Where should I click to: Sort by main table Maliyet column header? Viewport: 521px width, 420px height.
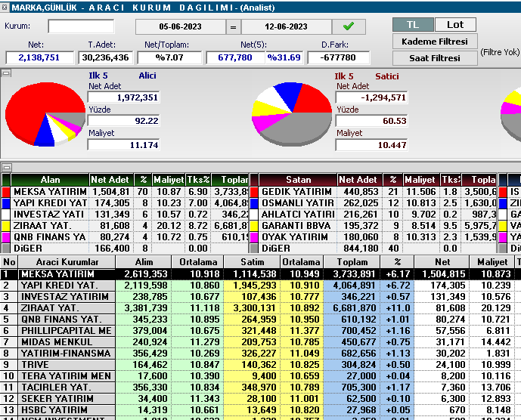pyautogui.click(x=492, y=262)
